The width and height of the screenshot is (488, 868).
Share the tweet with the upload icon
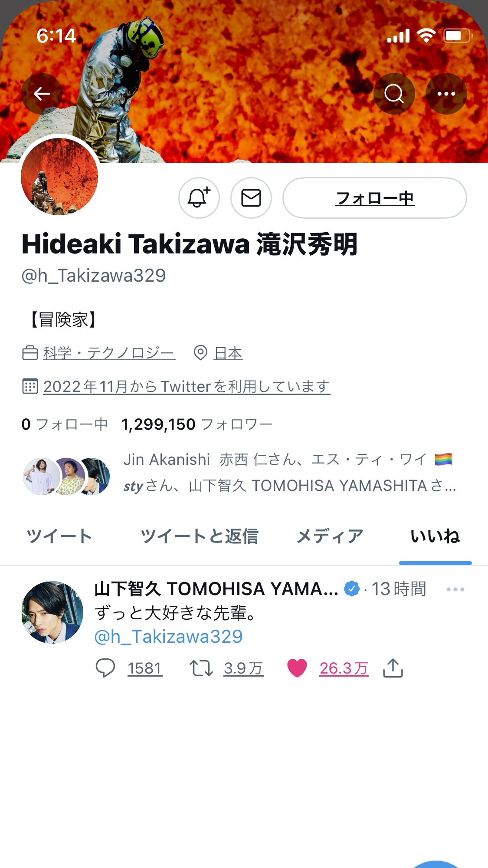click(393, 668)
